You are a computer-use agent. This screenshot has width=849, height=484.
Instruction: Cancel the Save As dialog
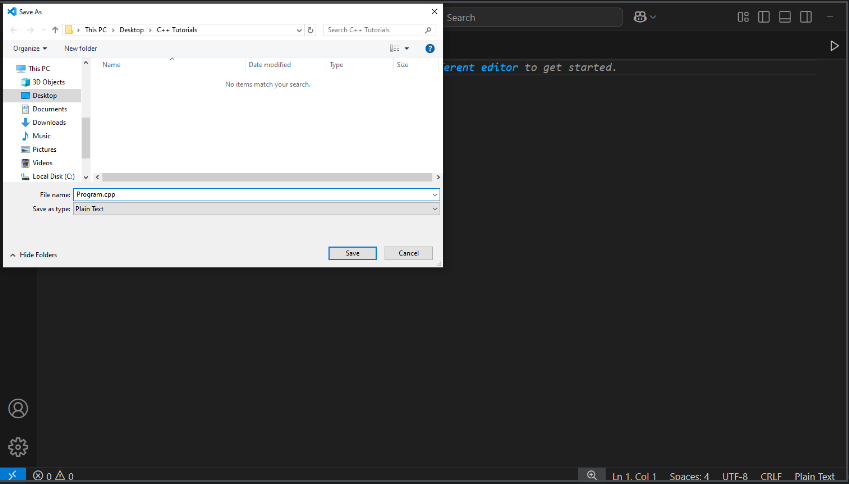click(408, 253)
